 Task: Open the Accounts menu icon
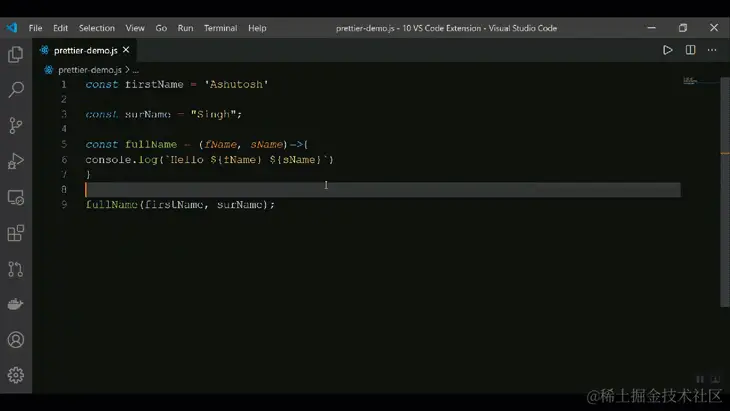tap(15, 340)
